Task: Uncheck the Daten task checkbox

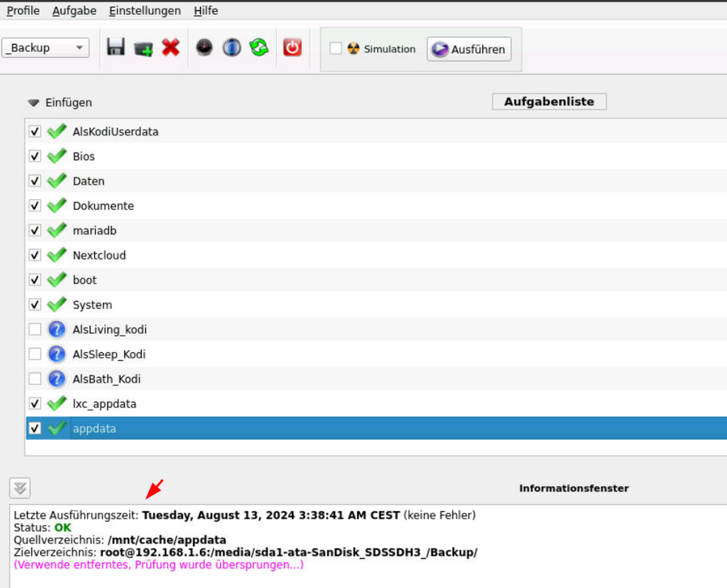Action: point(35,180)
